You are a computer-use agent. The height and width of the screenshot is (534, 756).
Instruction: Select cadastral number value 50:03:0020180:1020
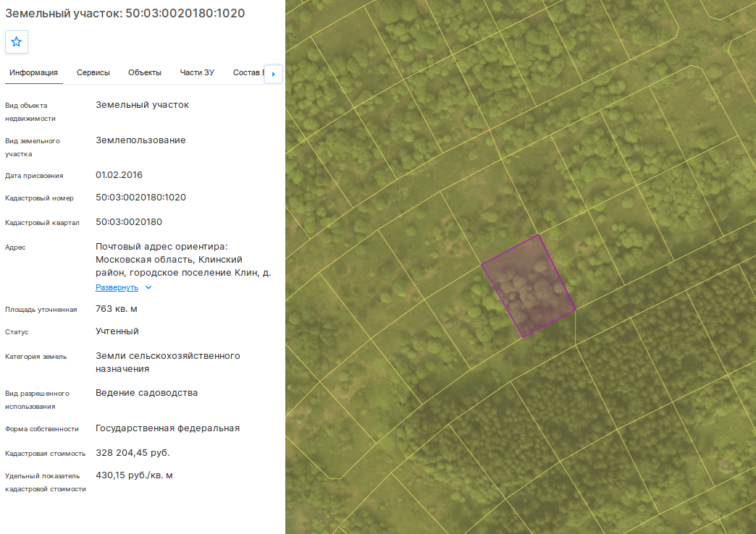coord(140,198)
